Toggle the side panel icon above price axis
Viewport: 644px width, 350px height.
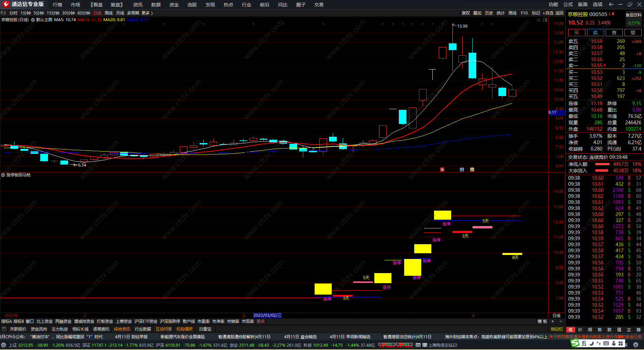click(x=545, y=20)
